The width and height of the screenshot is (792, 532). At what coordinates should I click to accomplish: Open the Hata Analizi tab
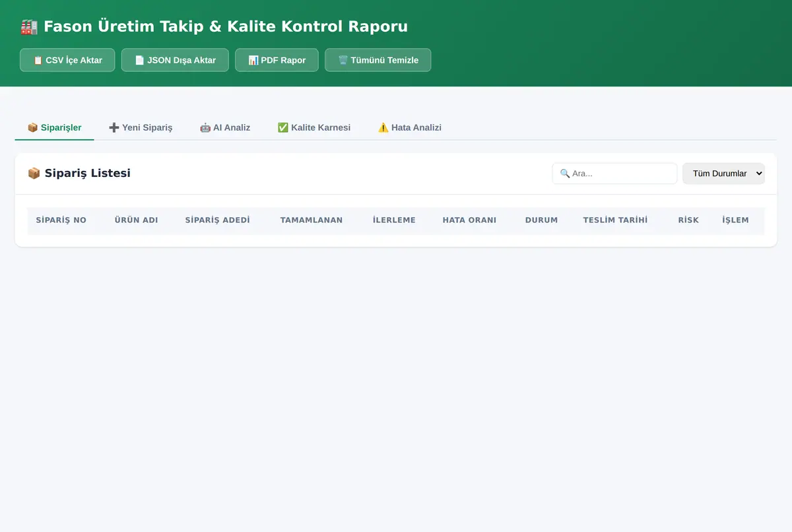point(409,127)
